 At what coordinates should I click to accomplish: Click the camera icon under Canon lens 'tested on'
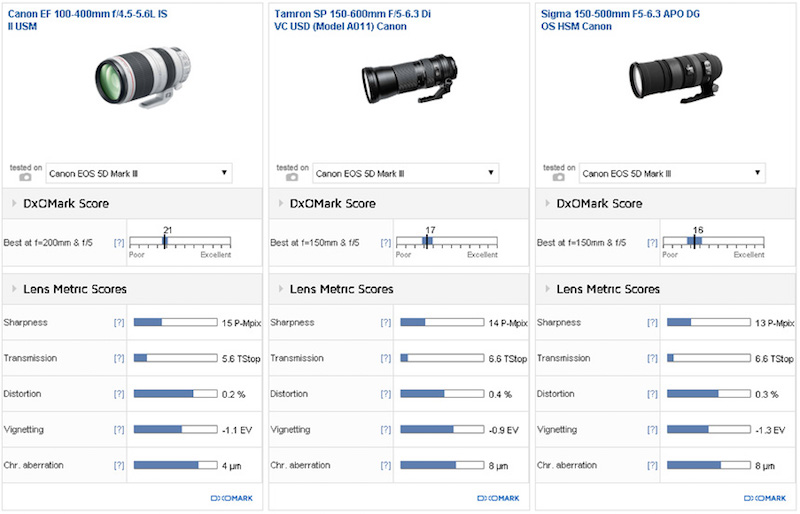click(x=26, y=178)
